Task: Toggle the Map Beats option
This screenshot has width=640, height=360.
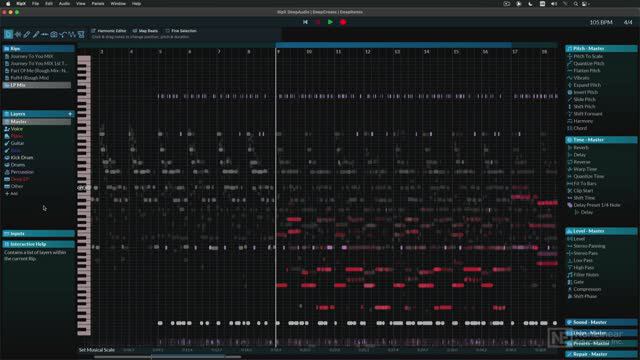Action: pos(145,31)
